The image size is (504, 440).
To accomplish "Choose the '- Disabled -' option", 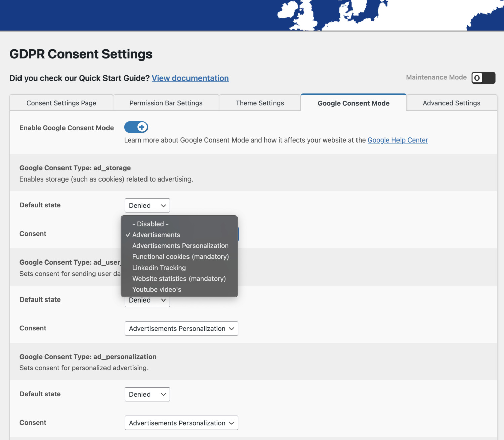I will (x=150, y=224).
